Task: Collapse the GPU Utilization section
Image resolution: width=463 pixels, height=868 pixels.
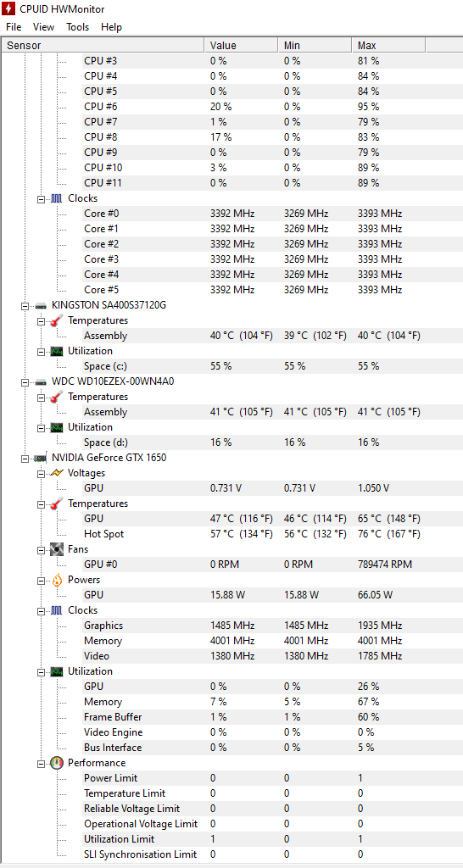Action: (41, 671)
